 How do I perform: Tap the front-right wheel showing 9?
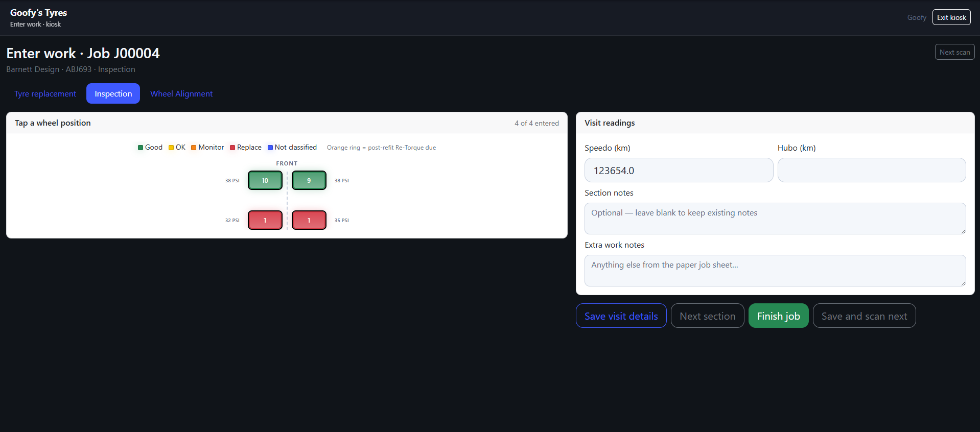[309, 180]
